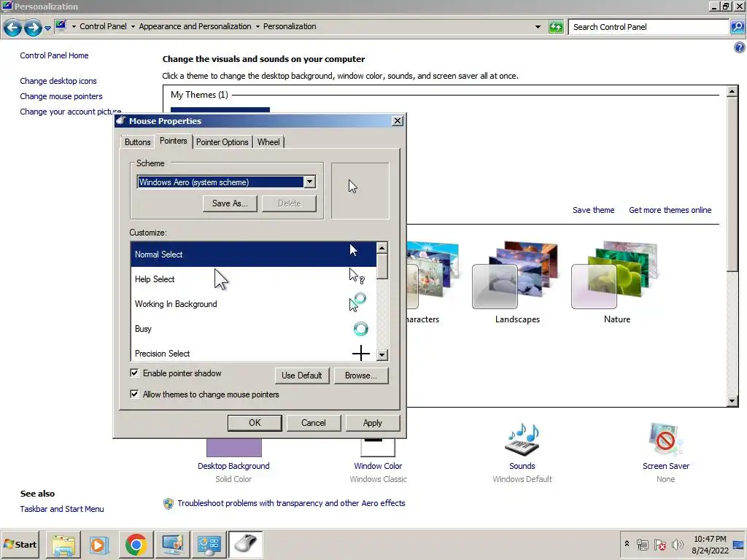Click the Personalization monitor taskbar icon
Viewport: 747px width, 560px height.
[x=172, y=544]
